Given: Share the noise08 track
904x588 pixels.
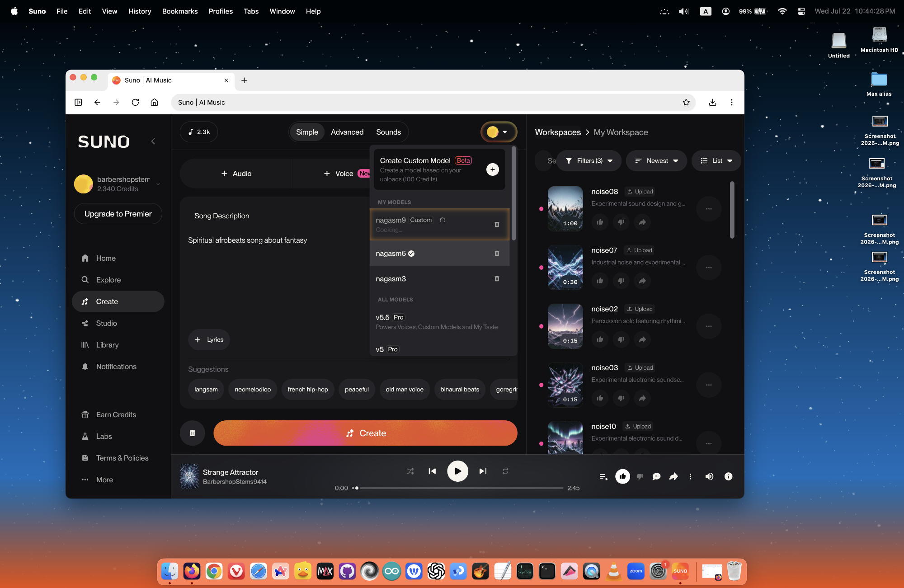Looking at the screenshot, I should (x=642, y=222).
